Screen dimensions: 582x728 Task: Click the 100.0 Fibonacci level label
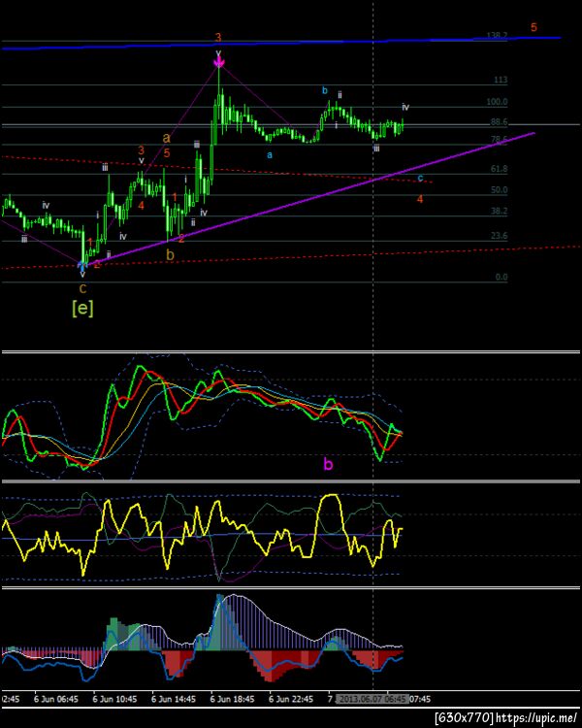coord(497,102)
